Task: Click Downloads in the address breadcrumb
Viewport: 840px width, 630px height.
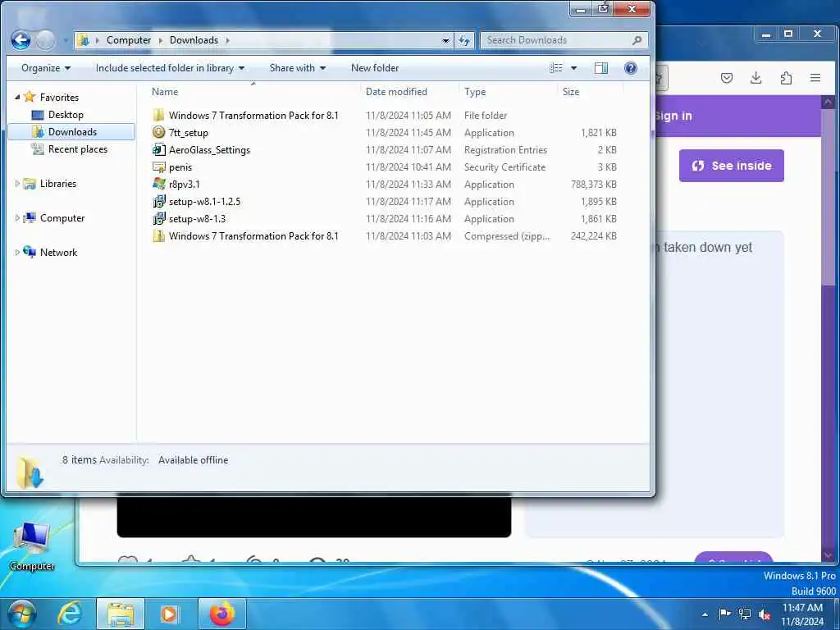Action: pyautogui.click(x=194, y=40)
